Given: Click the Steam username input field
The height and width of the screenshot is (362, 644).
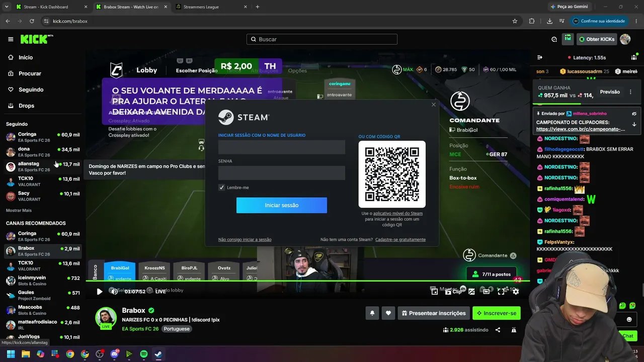Looking at the screenshot, I should coord(282,147).
